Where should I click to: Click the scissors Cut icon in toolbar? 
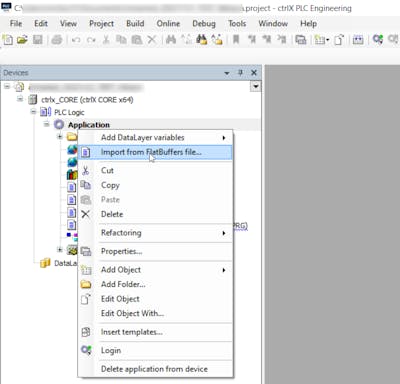click(106, 40)
